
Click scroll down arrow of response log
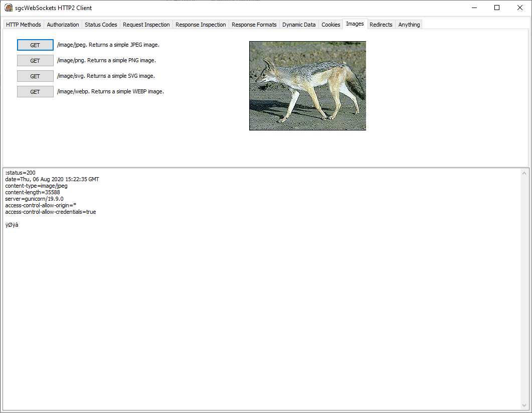[524, 405]
